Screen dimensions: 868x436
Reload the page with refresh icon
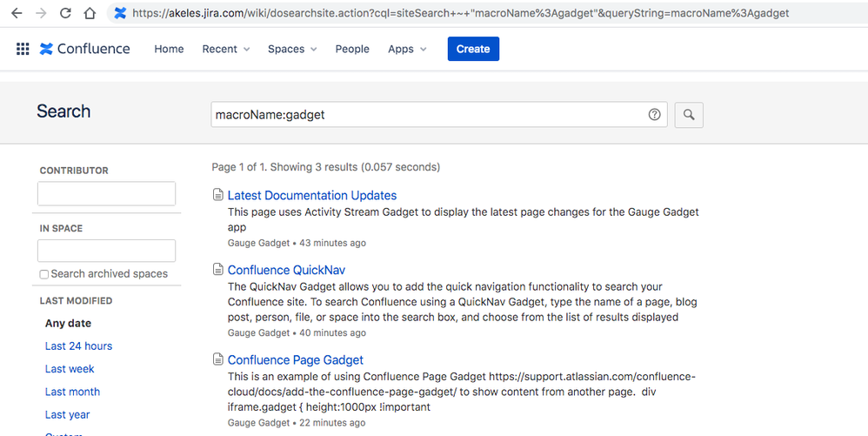(65, 13)
